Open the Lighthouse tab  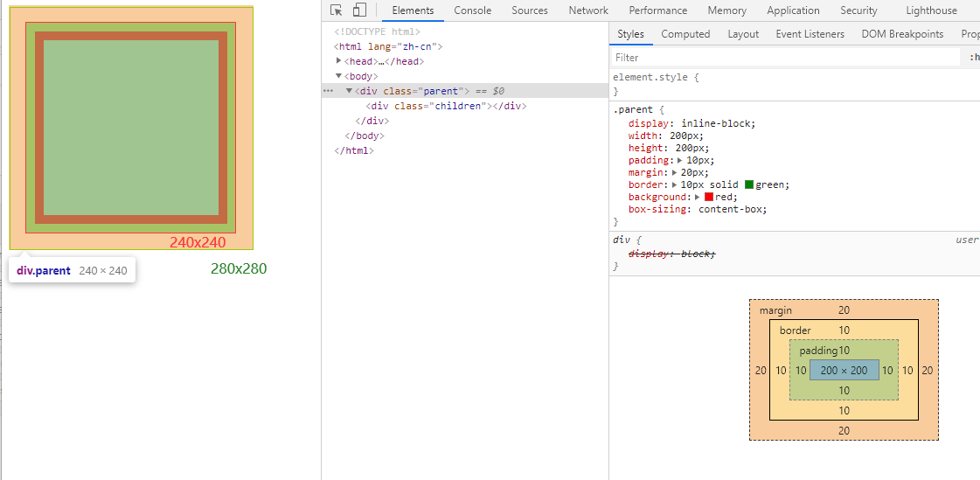[x=931, y=10]
